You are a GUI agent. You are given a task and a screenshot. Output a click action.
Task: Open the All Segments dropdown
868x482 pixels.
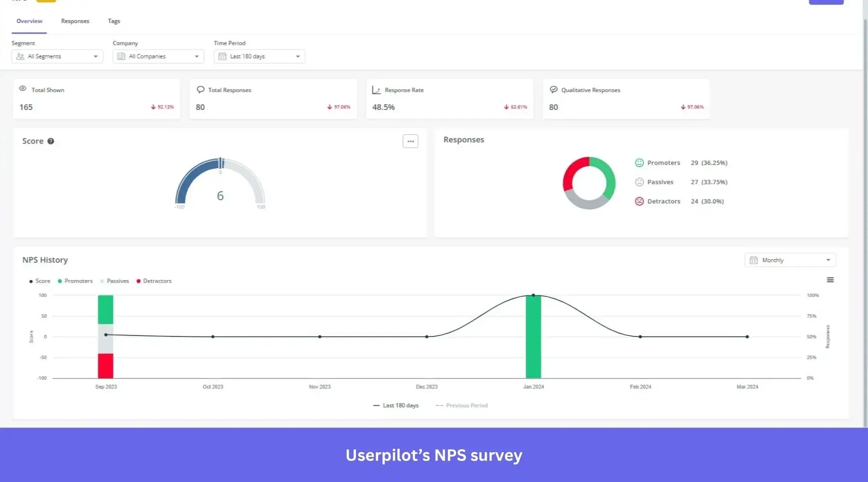(56, 56)
